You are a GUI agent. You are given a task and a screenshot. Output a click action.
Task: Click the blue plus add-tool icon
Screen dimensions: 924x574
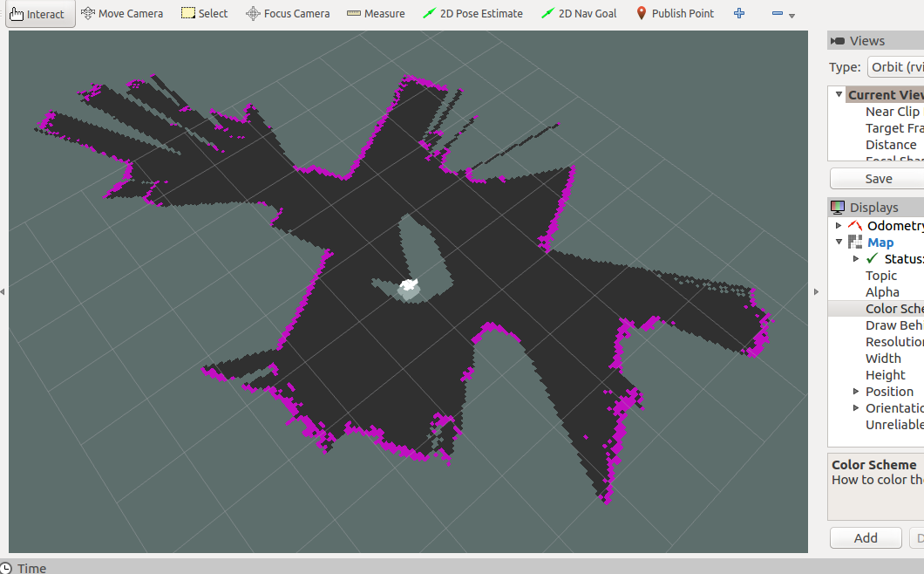pos(739,13)
